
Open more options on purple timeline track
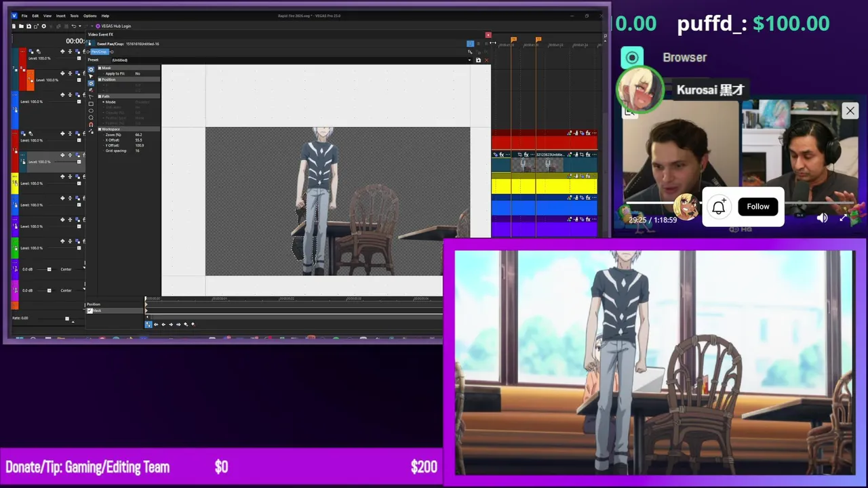point(595,219)
